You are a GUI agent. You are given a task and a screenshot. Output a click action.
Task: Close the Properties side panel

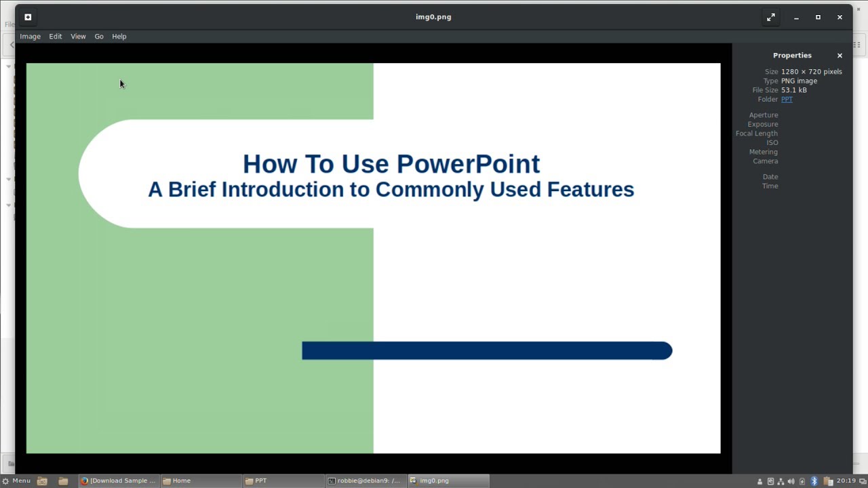pyautogui.click(x=840, y=56)
